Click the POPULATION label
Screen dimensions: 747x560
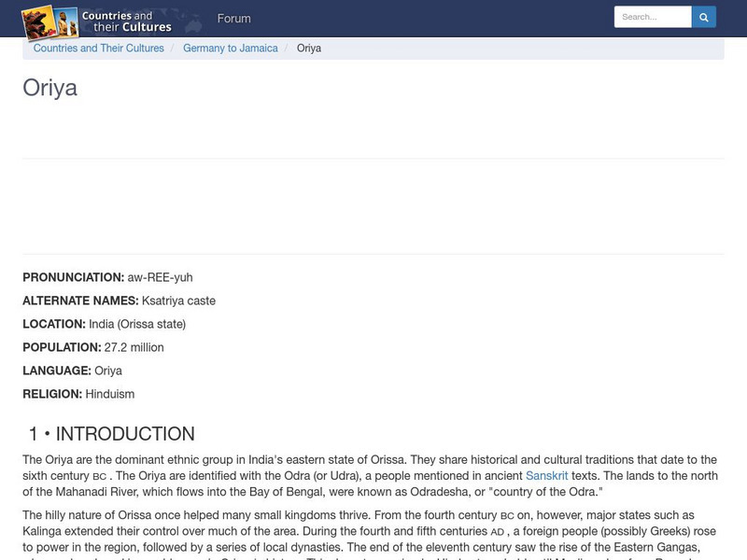coord(62,347)
